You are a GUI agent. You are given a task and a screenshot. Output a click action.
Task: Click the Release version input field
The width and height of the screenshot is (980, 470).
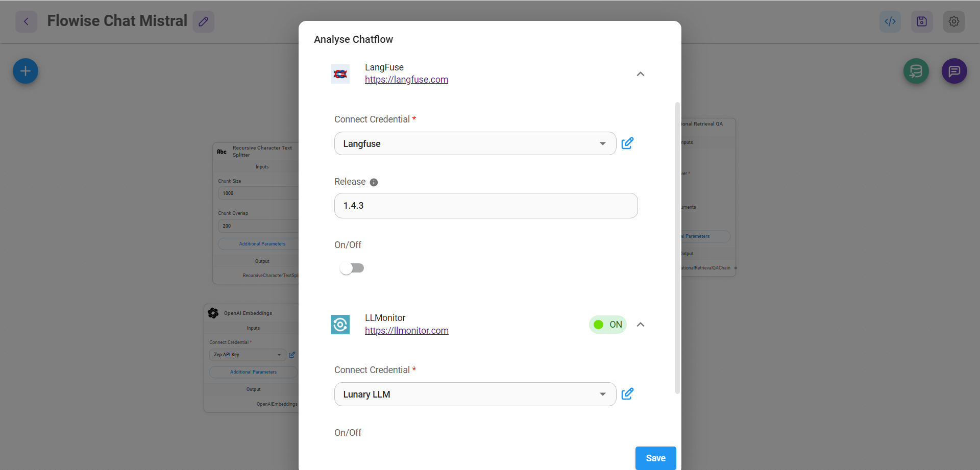485,206
